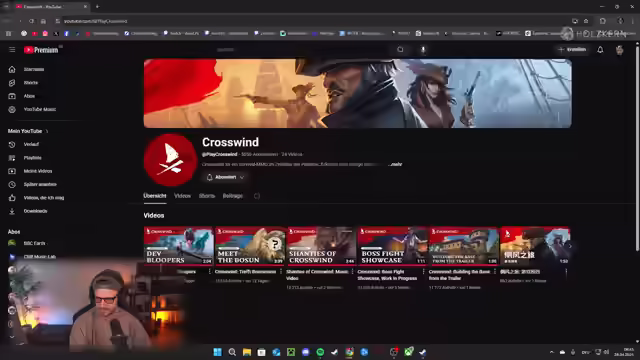This screenshot has width=640, height=360.
Task: Select the Crosswind browser tab
Action: point(51,7)
